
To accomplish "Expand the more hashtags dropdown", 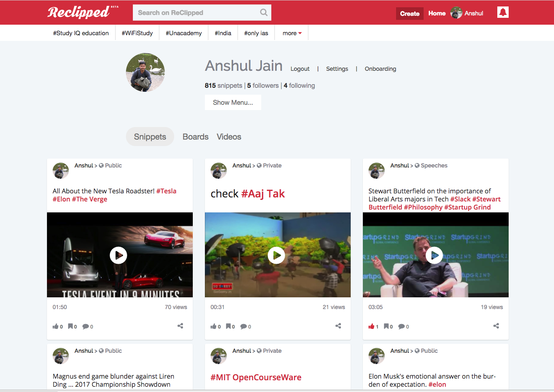I will [292, 33].
